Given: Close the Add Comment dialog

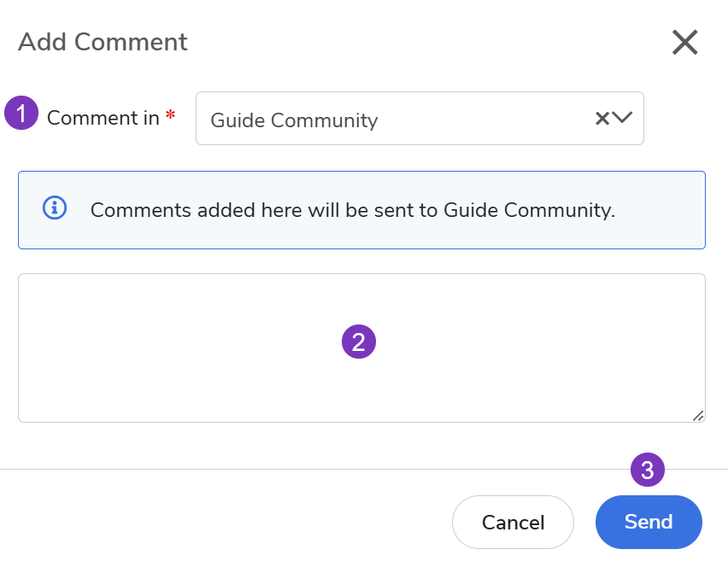Looking at the screenshot, I should [x=685, y=42].
